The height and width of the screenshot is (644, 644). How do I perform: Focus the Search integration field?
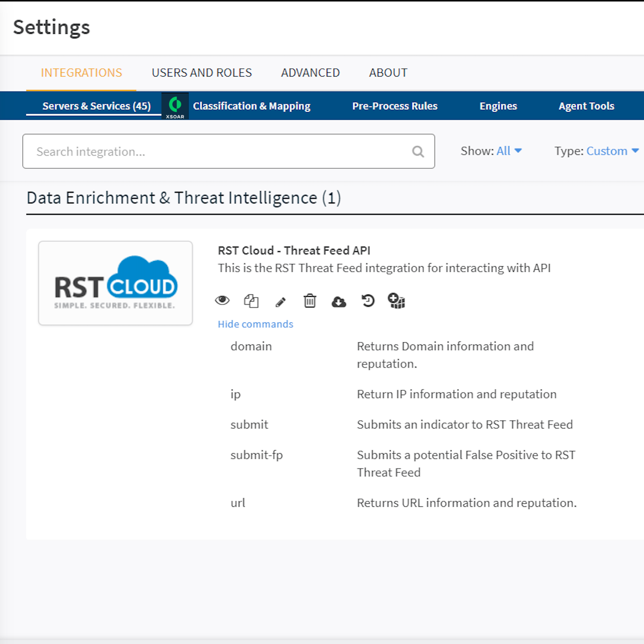(x=229, y=151)
